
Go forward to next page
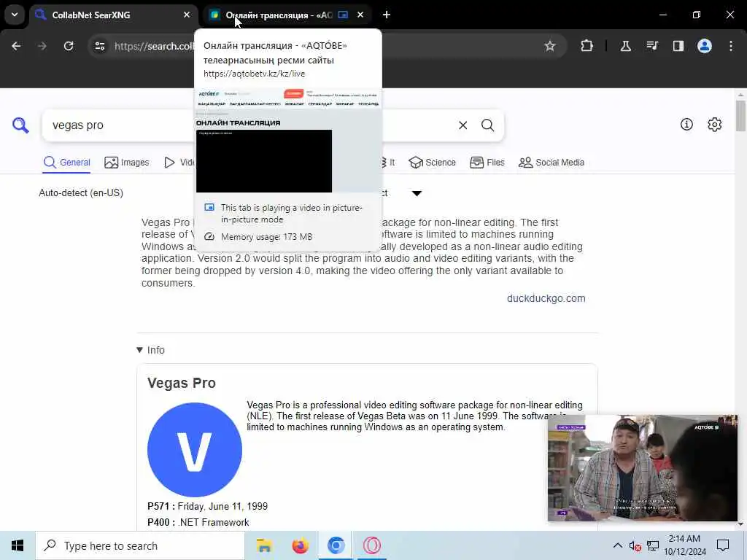tap(42, 46)
